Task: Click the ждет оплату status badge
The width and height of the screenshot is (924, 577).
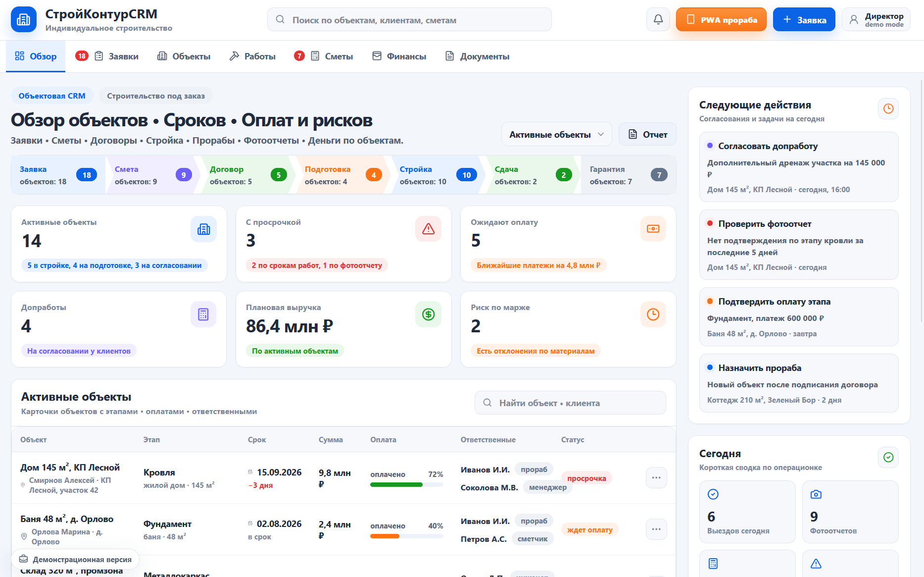Action: click(x=590, y=529)
